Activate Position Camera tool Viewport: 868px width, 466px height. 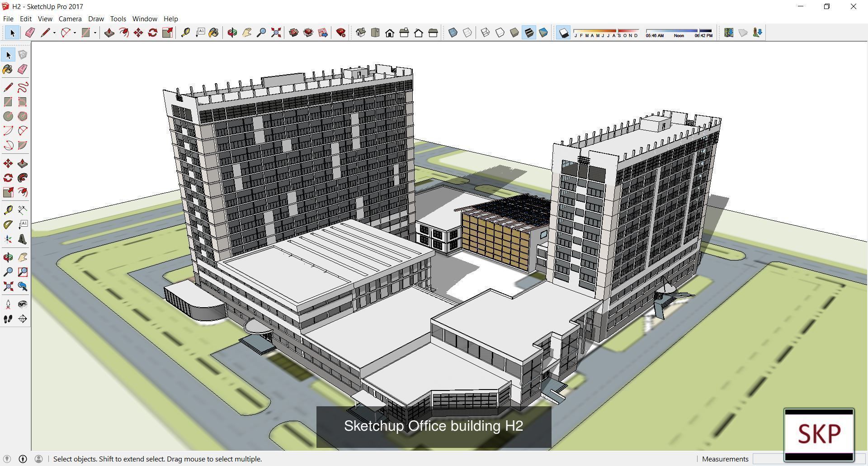coord(8,304)
